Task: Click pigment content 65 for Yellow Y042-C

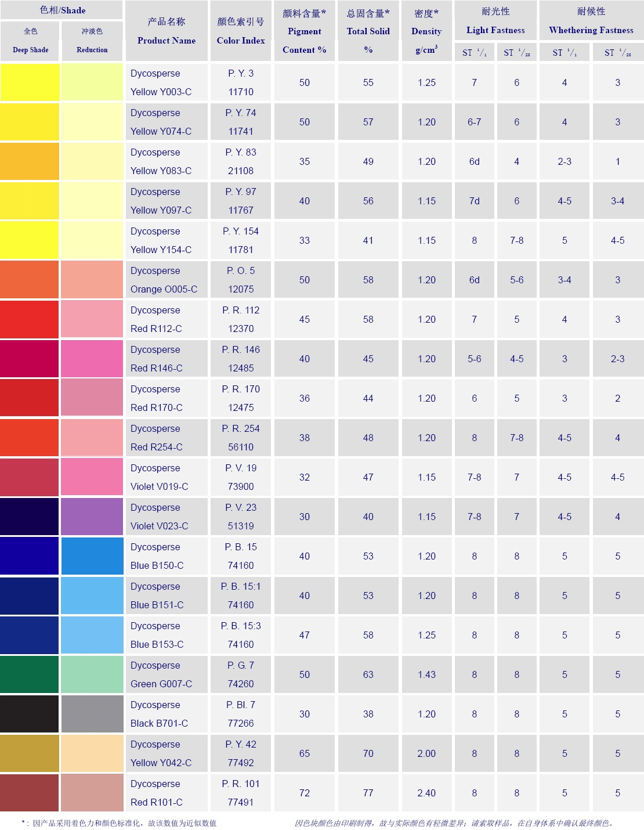Action: [305, 753]
